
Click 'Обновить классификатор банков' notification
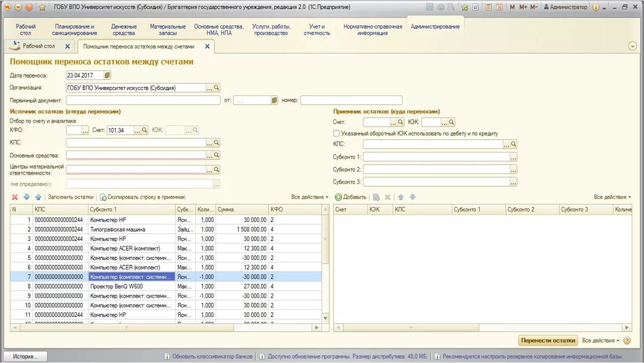point(209,356)
